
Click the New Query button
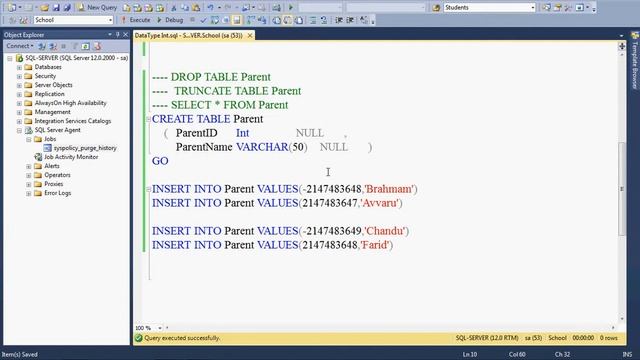click(x=97, y=7)
